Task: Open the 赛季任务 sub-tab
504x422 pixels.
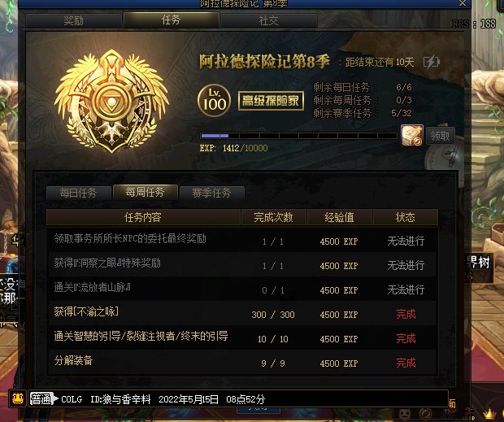Action: [211, 193]
